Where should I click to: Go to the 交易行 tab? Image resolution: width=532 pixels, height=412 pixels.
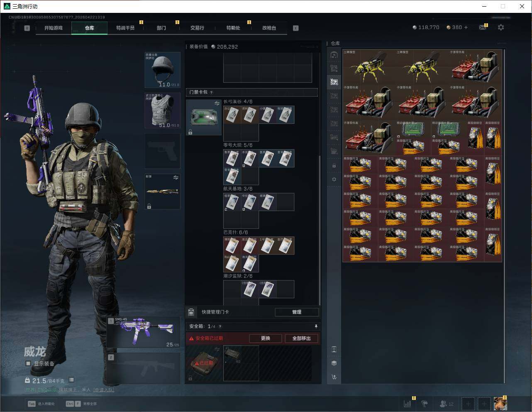(x=197, y=28)
